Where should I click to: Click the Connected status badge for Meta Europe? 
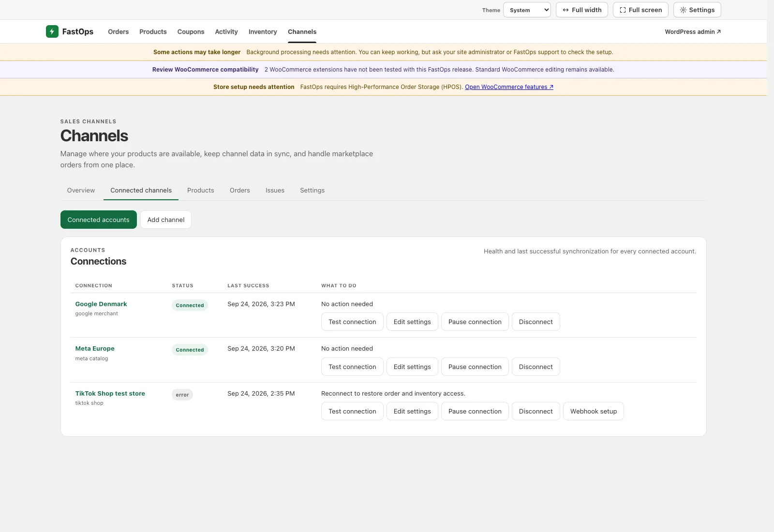click(190, 350)
